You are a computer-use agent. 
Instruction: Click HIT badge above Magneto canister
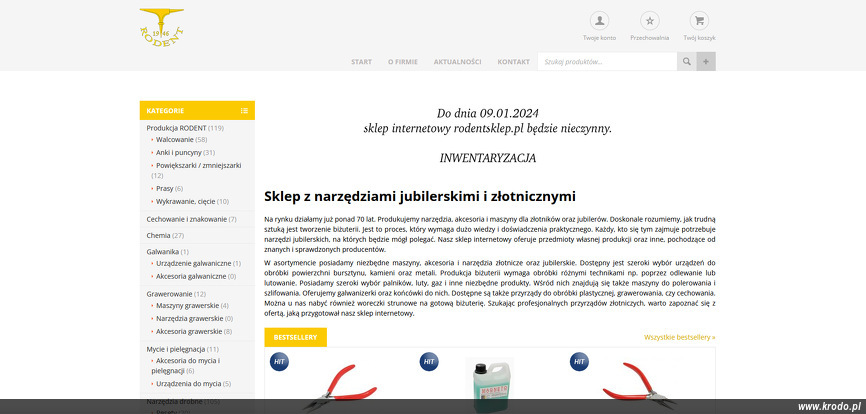tap(429, 361)
